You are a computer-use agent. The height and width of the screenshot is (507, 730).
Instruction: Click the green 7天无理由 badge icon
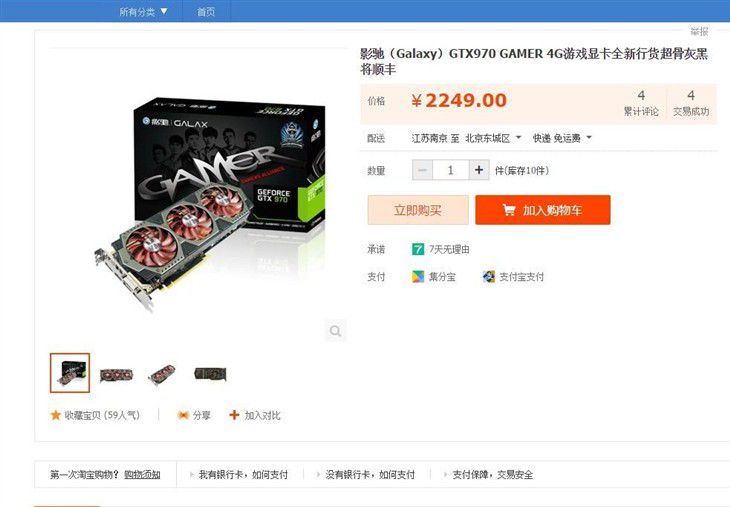click(418, 249)
